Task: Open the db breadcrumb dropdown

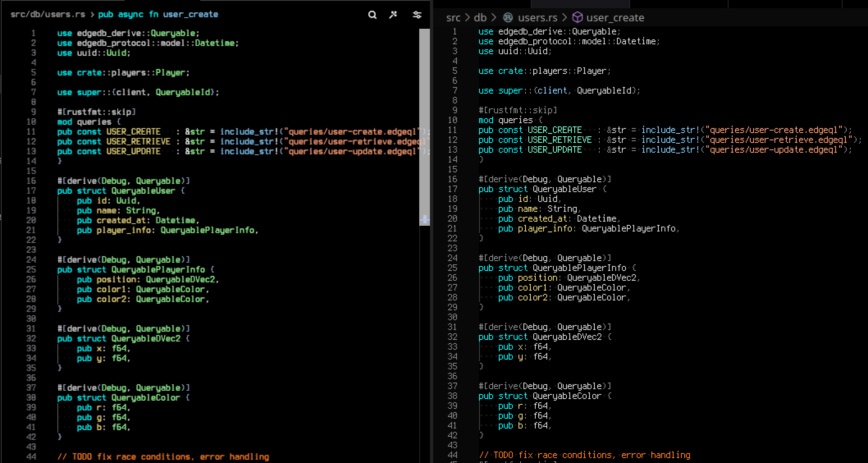Action: [x=480, y=18]
